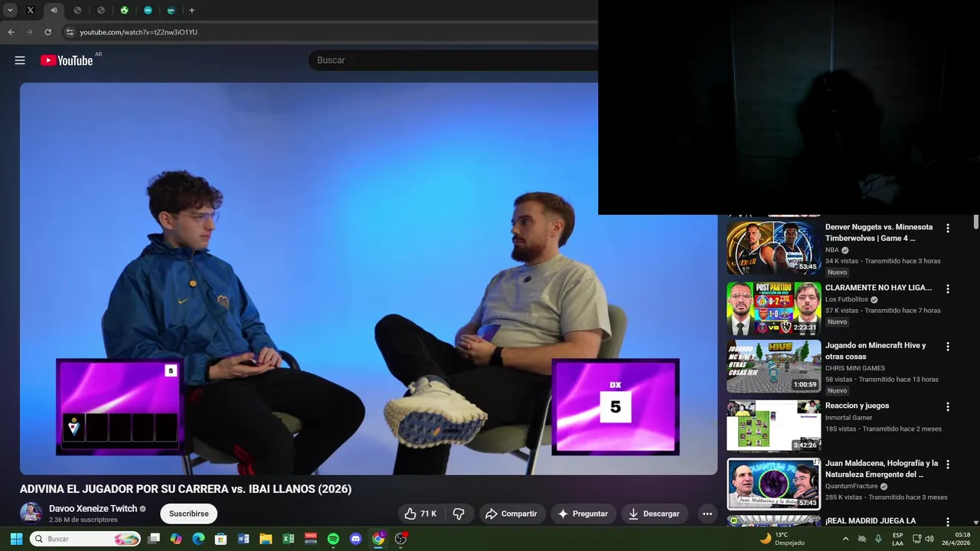Open the tab search dropdown arrow

coord(10,10)
